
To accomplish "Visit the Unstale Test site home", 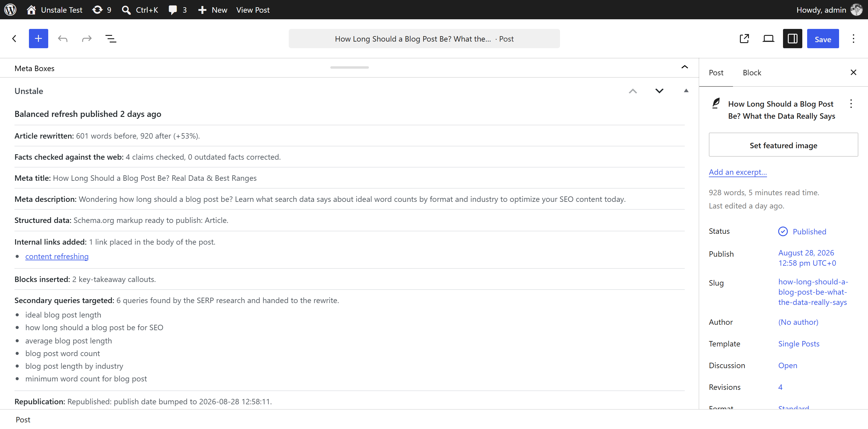I will 55,10.
